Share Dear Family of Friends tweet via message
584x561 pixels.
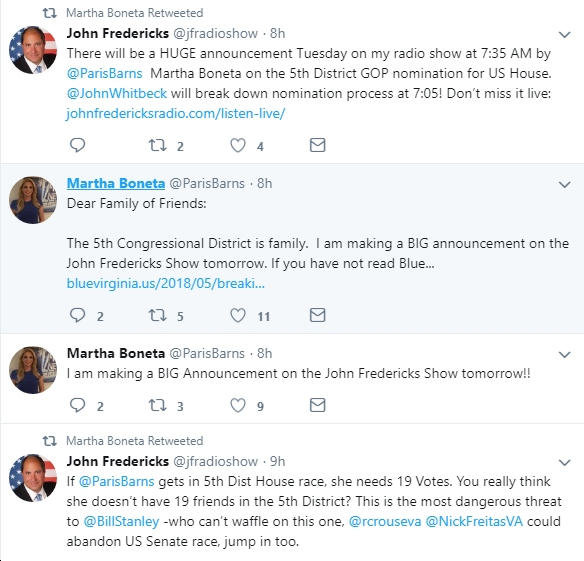(x=318, y=315)
